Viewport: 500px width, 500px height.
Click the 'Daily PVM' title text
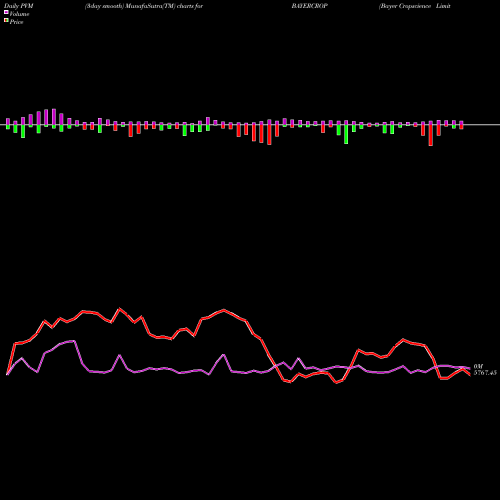pyautogui.click(x=19, y=6)
